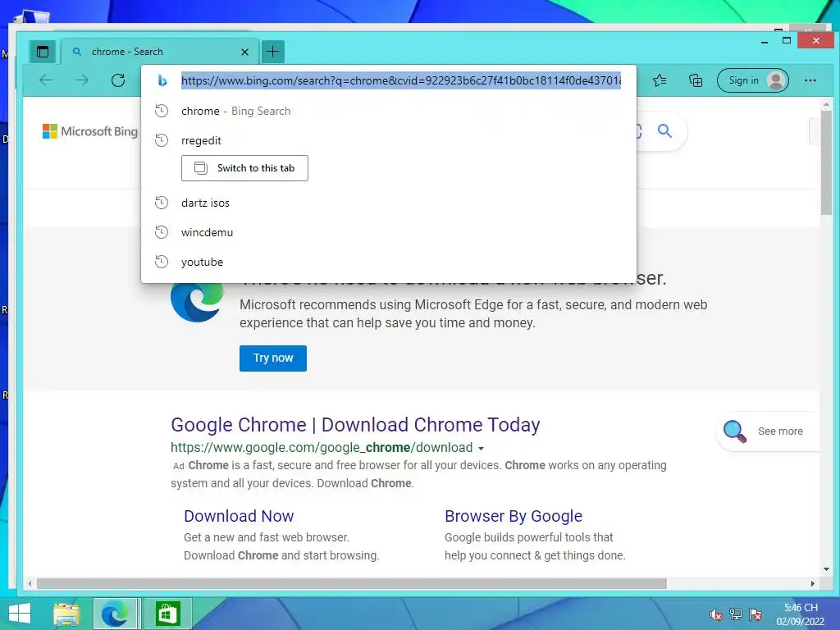Open Microsoft Store from taskbar

point(167,614)
